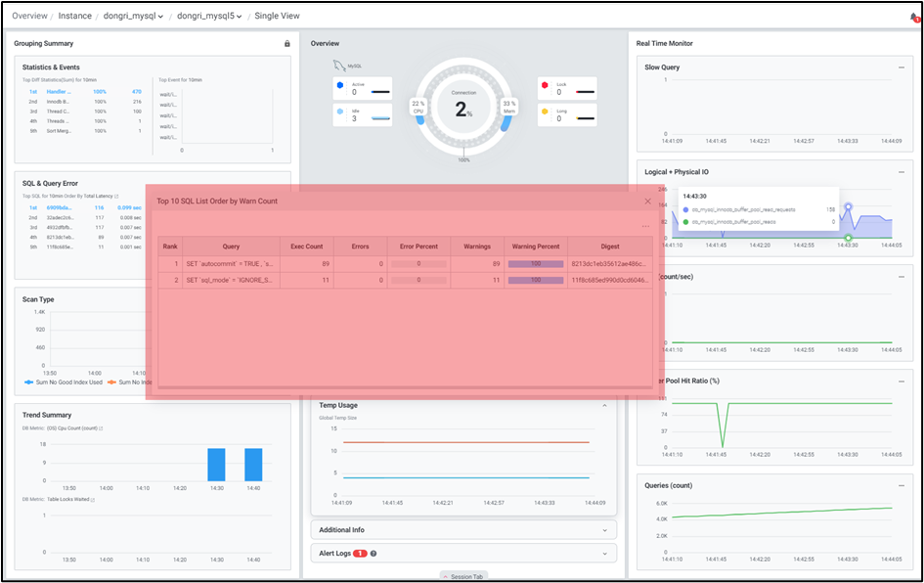Go to Overview in the breadcrumb
Image resolution: width=924 pixels, height=583 pixels.
(29, 17)
